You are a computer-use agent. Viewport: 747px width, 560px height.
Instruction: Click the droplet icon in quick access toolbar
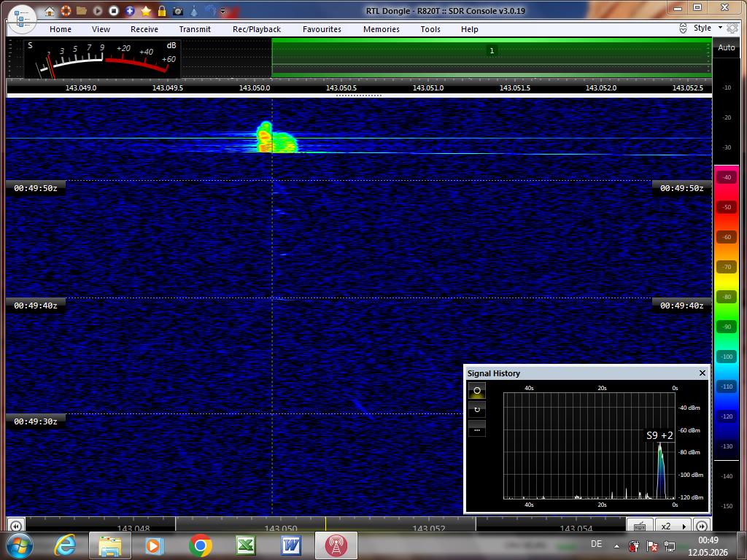coord(194,10)
